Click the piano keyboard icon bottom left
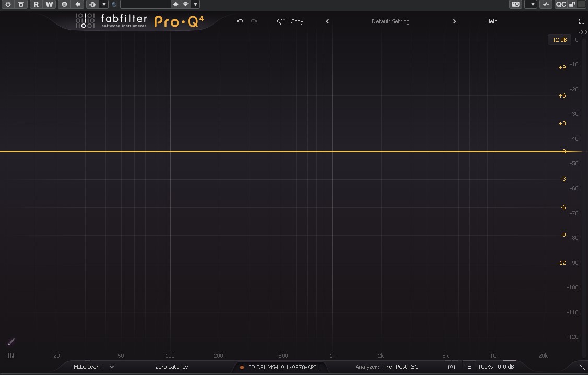This screenshot has height=375, width=588. [10, 355]
